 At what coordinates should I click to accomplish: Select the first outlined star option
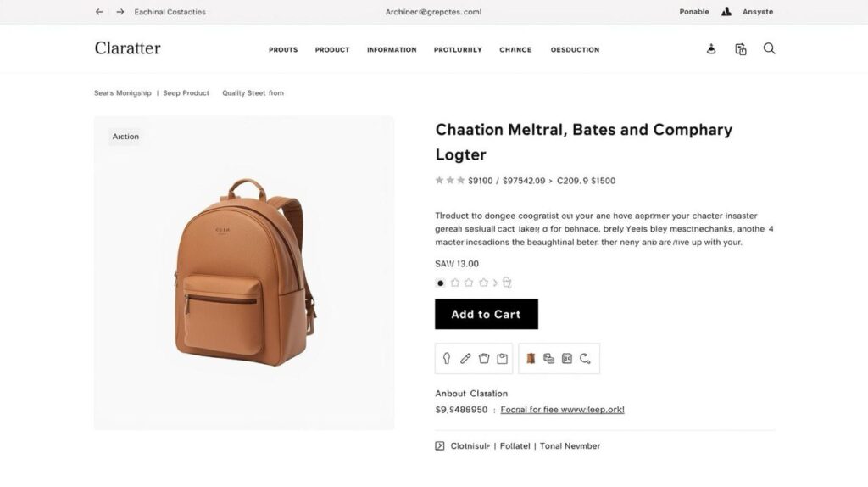[x=455, y=283]
